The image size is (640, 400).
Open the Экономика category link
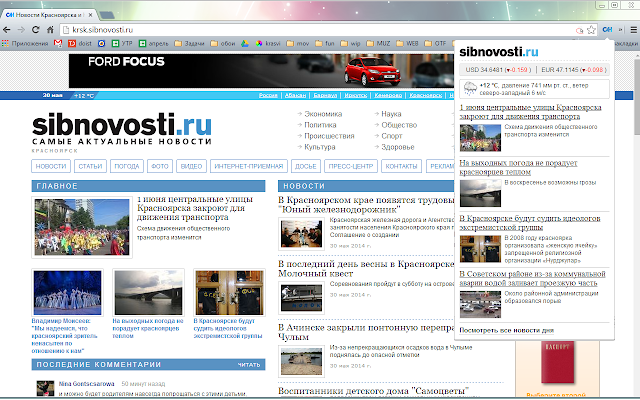323,114
